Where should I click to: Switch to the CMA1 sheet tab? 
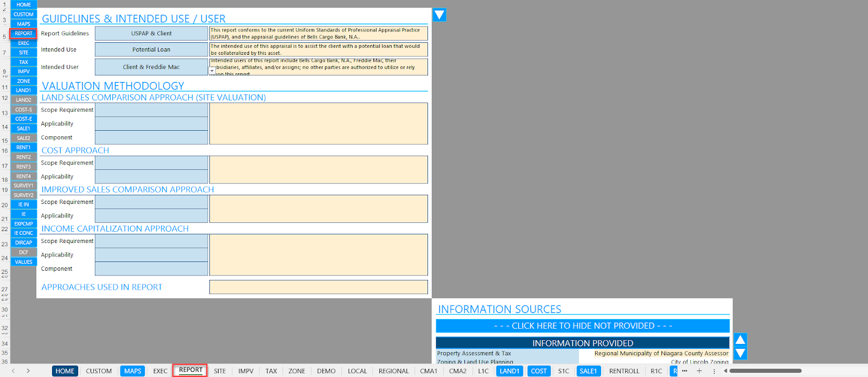tap(429, 371)
